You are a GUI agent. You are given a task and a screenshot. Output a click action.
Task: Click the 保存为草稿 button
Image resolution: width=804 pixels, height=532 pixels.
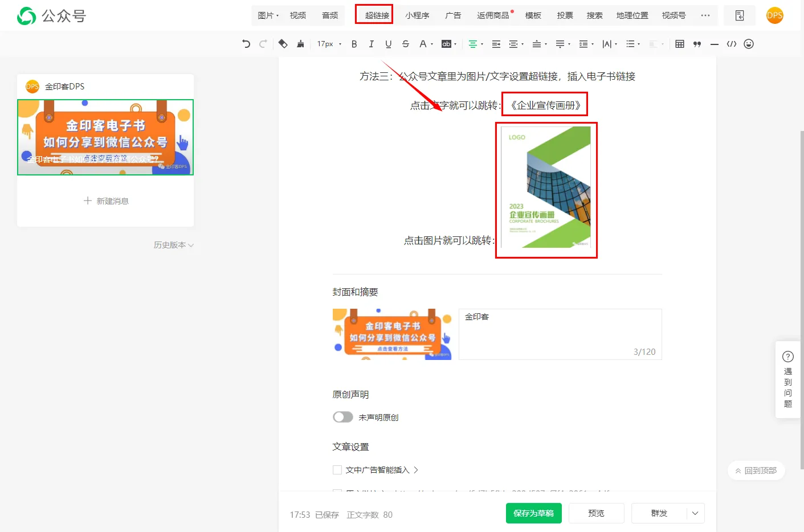tap(533, 513)
